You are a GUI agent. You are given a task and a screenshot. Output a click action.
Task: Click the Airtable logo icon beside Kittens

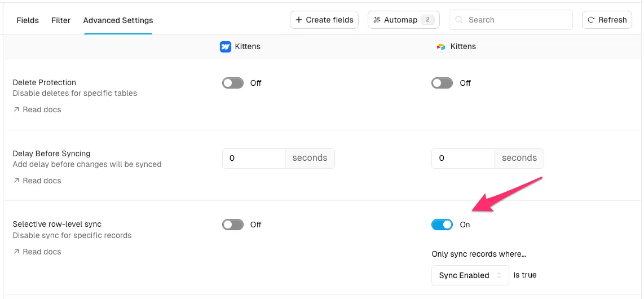pos(440,46)
